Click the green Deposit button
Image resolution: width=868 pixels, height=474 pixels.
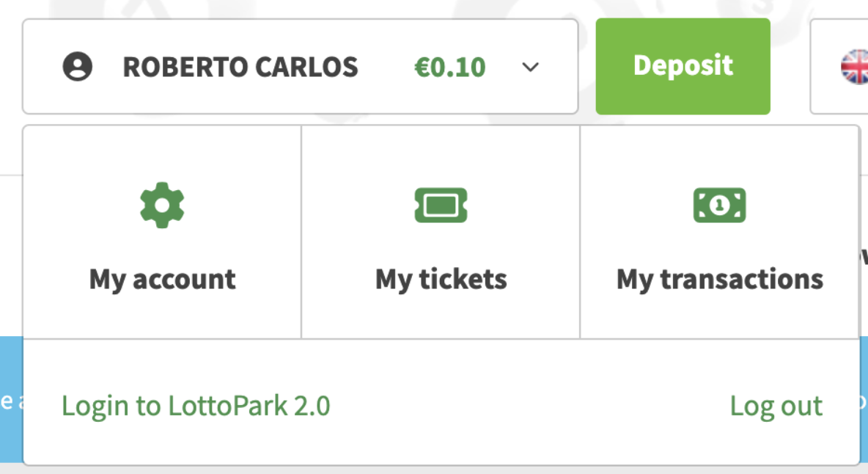pyautogui.click(x=683, y=67)
